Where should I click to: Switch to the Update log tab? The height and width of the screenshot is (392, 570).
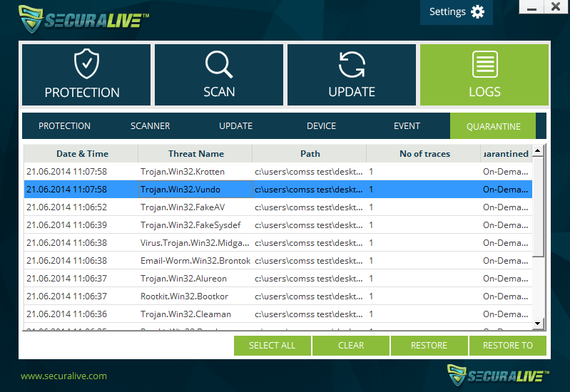(x=235, y=126)
